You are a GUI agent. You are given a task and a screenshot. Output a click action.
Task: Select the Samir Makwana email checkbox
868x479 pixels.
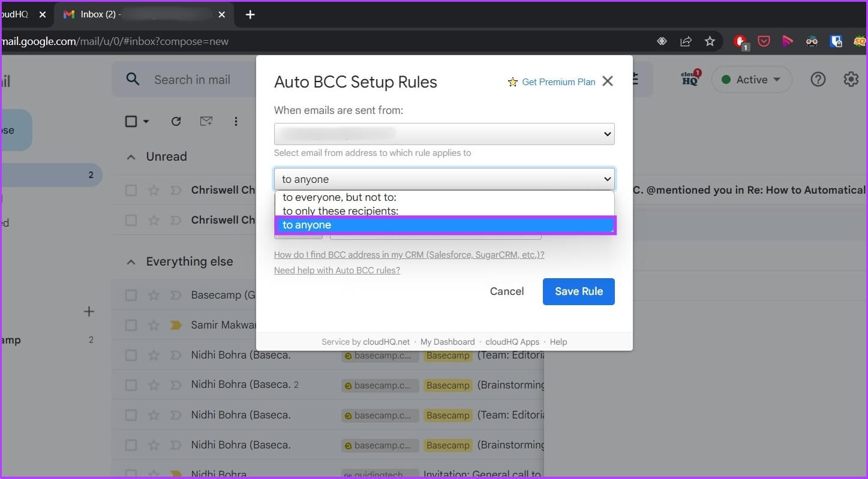click(x=131, y=325)
